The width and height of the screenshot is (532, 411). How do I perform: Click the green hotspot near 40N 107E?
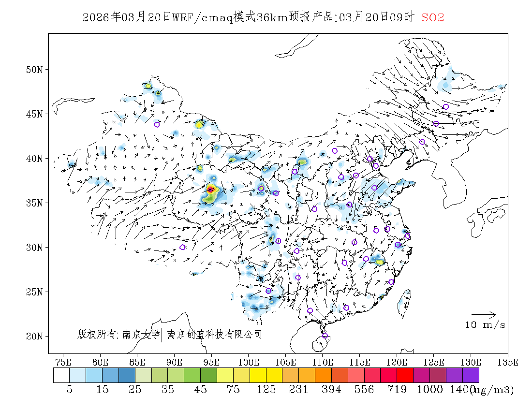click(x=303, y=162)
